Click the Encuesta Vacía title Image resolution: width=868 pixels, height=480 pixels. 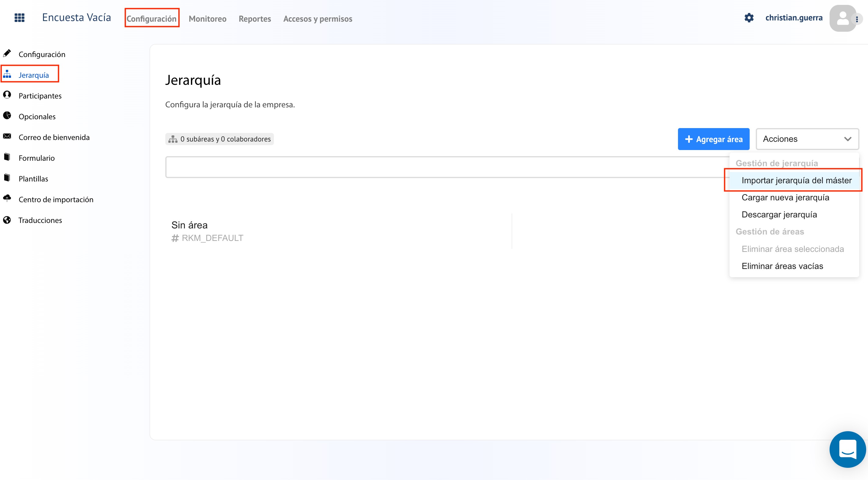[77, 17]
